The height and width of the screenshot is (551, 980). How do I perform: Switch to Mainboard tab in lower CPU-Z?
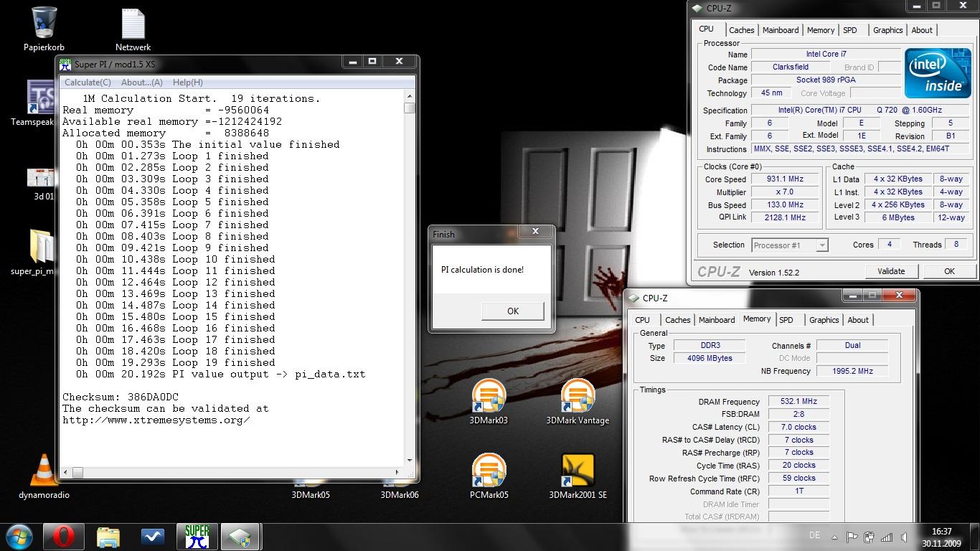click(717, 320)
